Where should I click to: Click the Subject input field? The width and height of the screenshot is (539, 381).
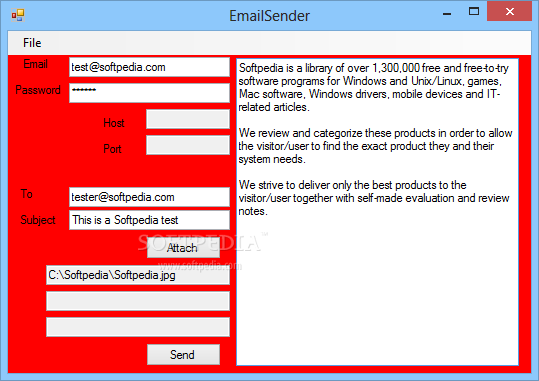click(x=149, y=220)
